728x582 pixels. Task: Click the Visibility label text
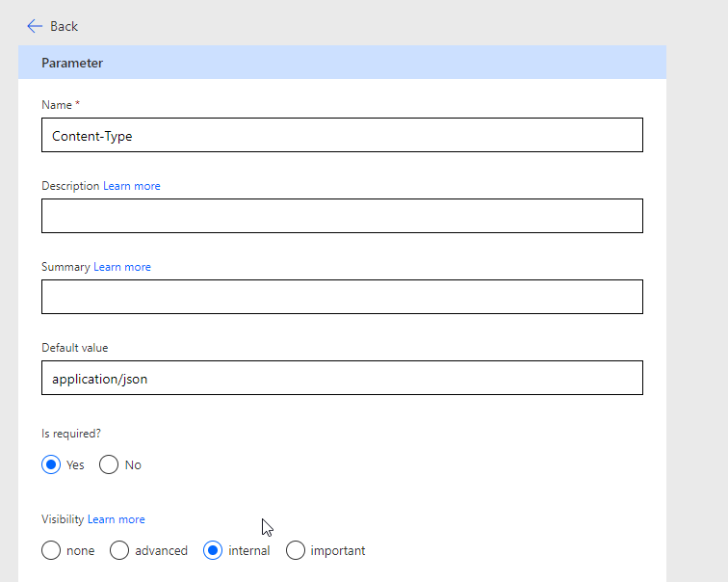63,519
